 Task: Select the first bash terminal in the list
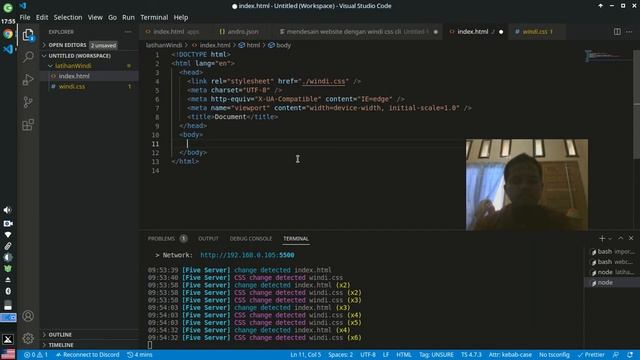(613, 252)
